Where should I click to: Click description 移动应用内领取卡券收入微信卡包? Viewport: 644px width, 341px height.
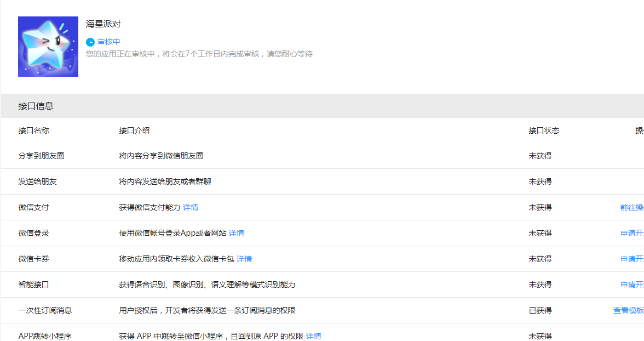(x=176, y=259)
